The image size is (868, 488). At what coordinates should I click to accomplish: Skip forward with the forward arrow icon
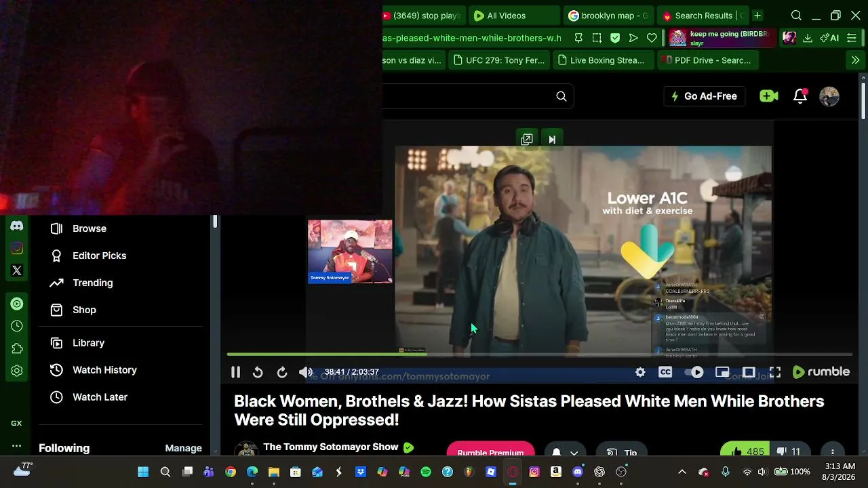coord(282,372)
